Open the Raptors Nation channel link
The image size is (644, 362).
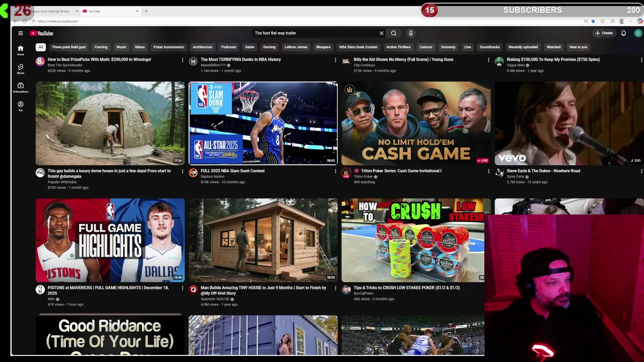(x=212, y=176)
